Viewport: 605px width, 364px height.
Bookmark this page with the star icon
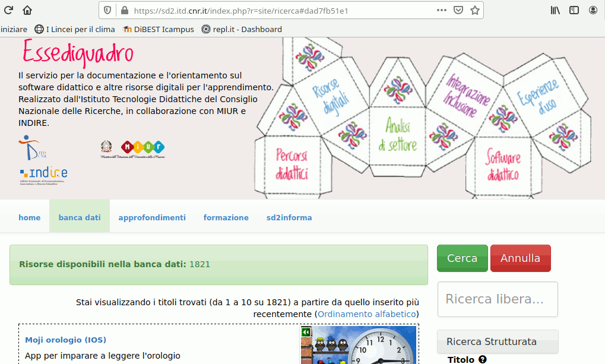(475, 11)
